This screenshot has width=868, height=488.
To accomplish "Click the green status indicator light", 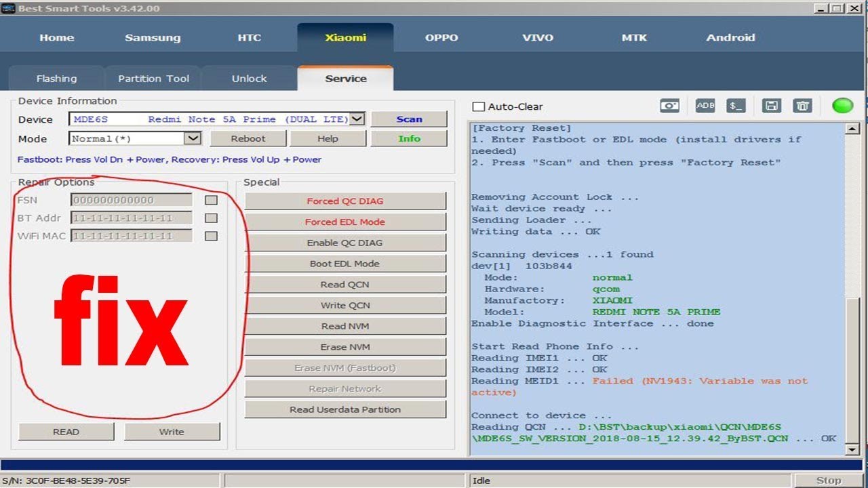I will click(842, 106).
